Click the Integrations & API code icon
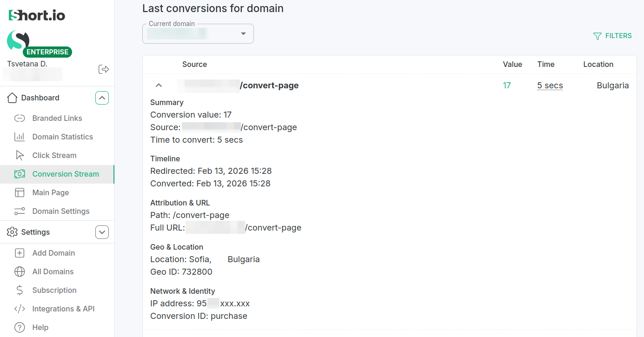Viewport: 644px width, 337px height. point(20,309)
